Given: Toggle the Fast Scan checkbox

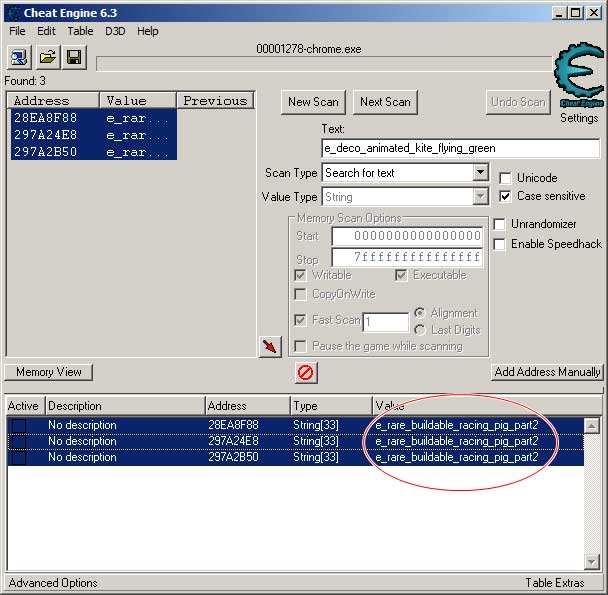Looking at the screenshot, I should pyautogui.click(x=300, y=320).
